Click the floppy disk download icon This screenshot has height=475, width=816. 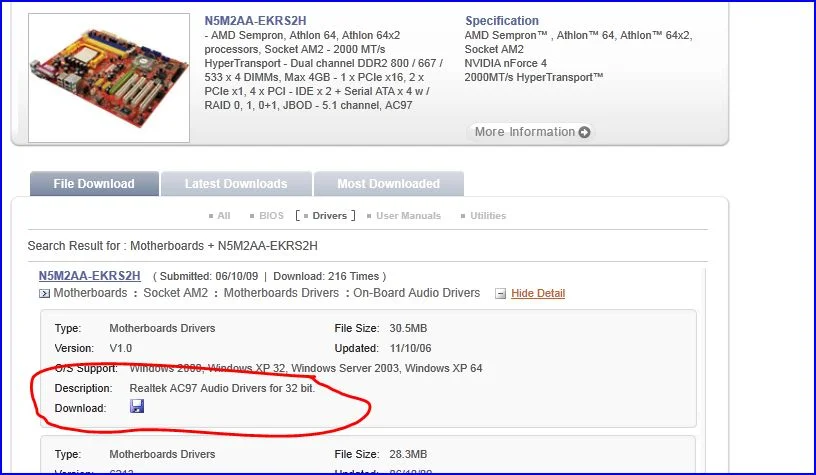(137, 406)
